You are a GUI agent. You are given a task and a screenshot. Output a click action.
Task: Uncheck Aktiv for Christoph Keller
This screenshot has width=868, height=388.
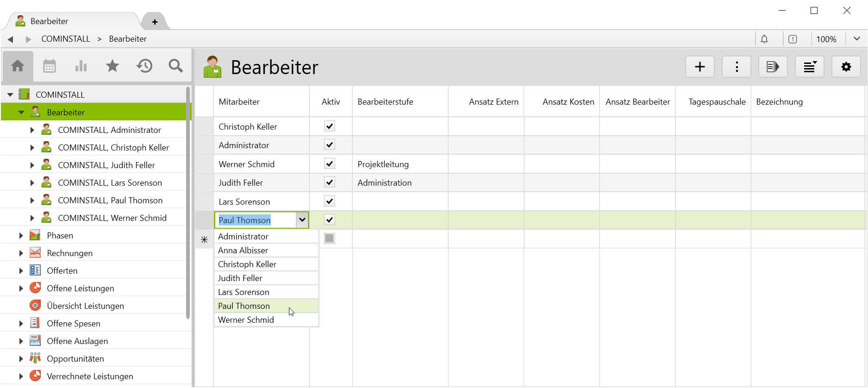[330, 126]
